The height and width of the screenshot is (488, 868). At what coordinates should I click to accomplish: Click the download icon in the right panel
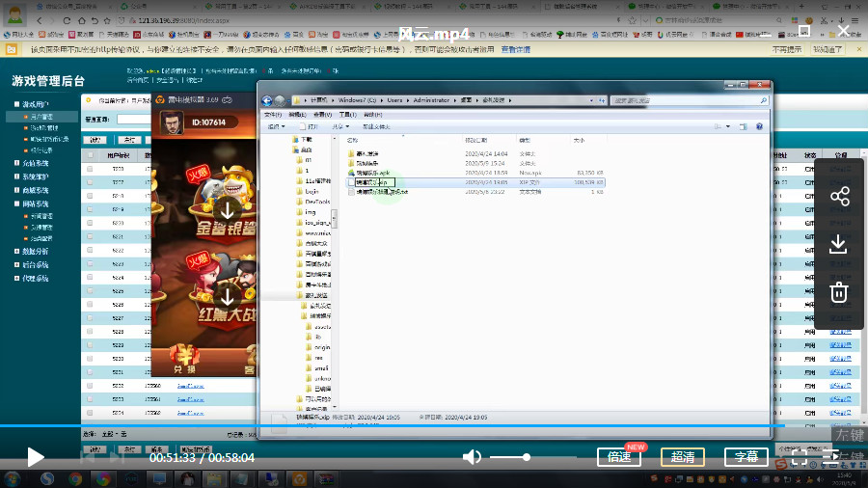pos(839,244)
